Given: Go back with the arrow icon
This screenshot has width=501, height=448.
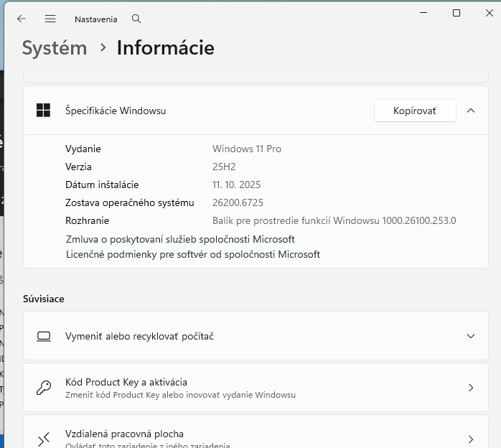Looking at the screenshot, I should (22, 19).
